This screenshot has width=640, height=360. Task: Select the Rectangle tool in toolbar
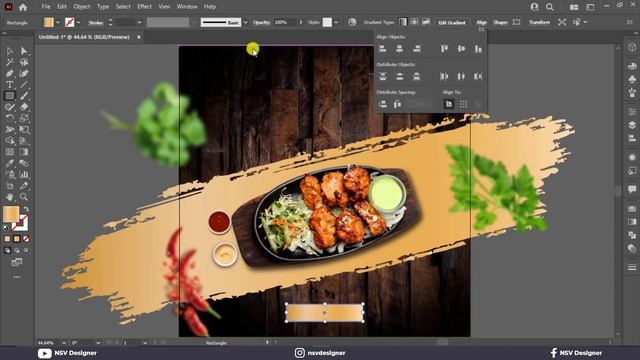[x=10, y=96]
